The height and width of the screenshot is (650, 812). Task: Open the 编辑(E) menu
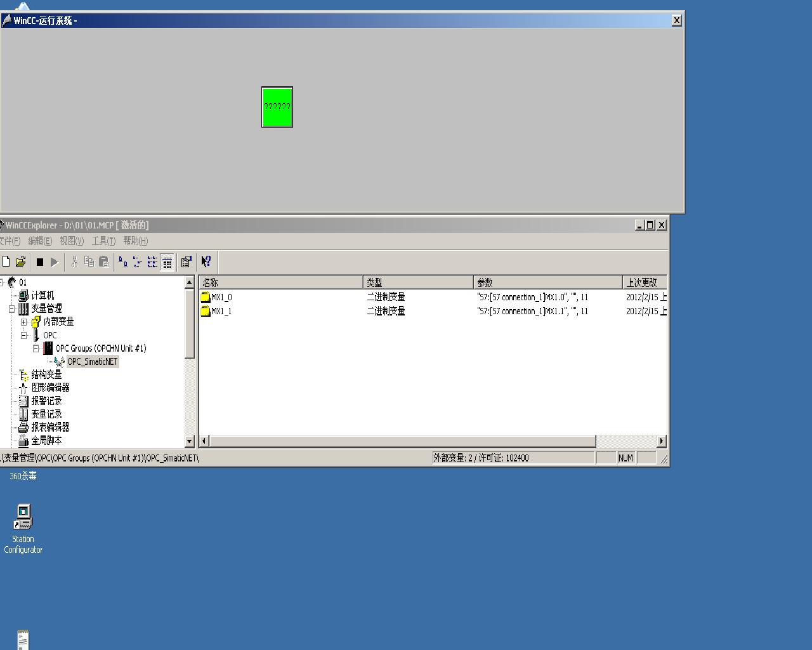pyautogui.click(x=40, y=241)
